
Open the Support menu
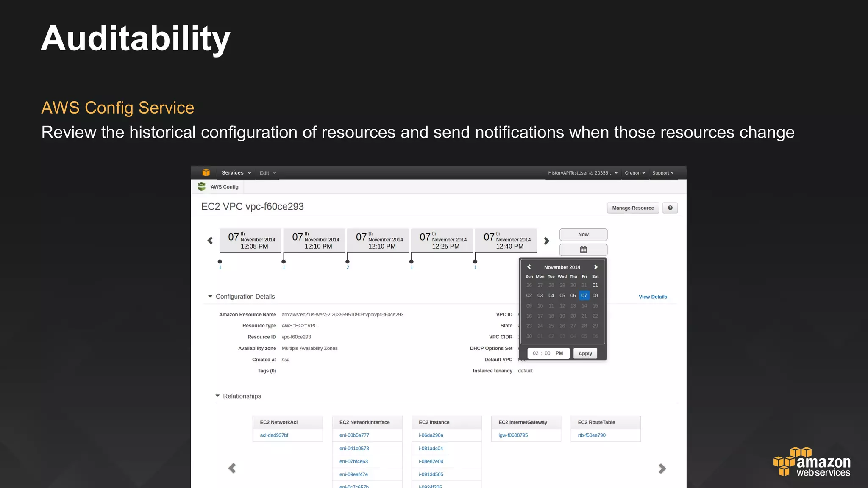click(662, 173)
